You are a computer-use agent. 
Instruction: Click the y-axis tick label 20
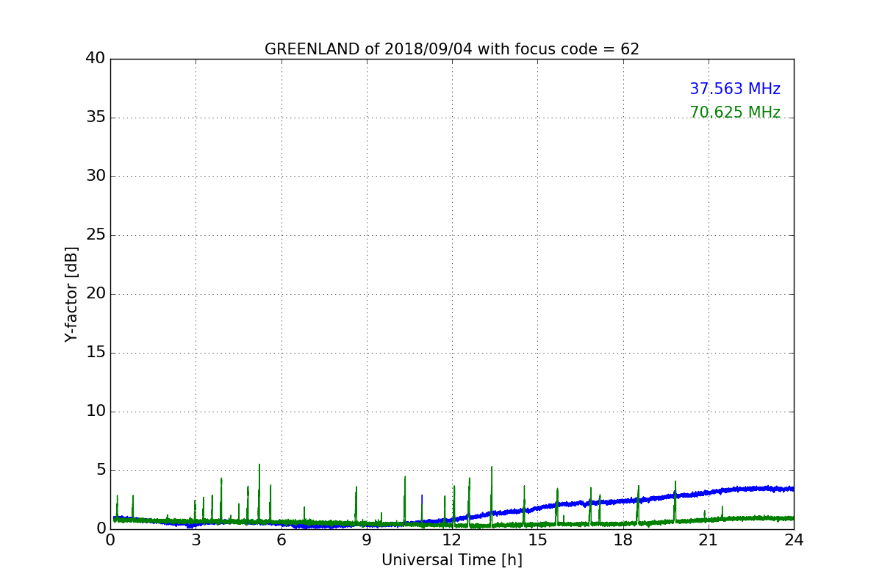(96, 294)
